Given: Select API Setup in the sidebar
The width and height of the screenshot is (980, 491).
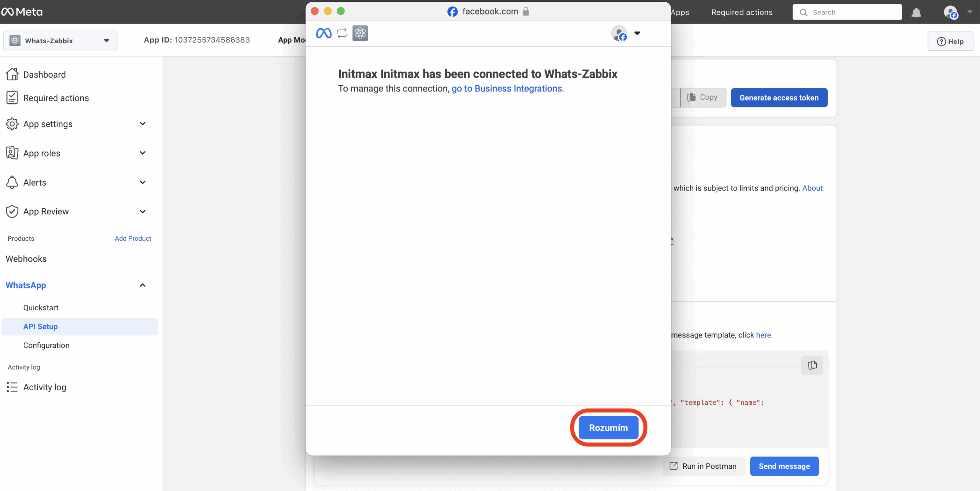Looking at the screenshot, I should tap(80, 326).
